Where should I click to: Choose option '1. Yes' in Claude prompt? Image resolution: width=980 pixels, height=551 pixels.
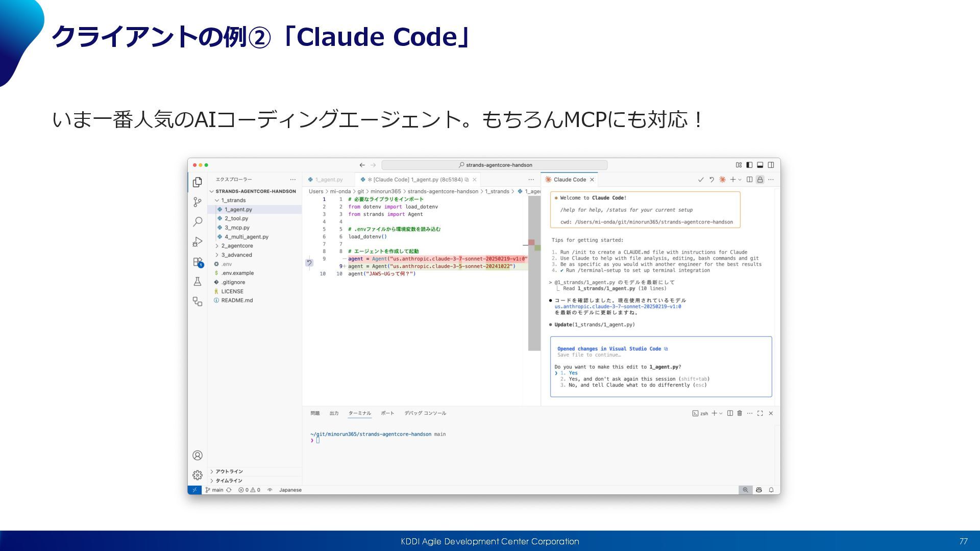pos(569,373)
